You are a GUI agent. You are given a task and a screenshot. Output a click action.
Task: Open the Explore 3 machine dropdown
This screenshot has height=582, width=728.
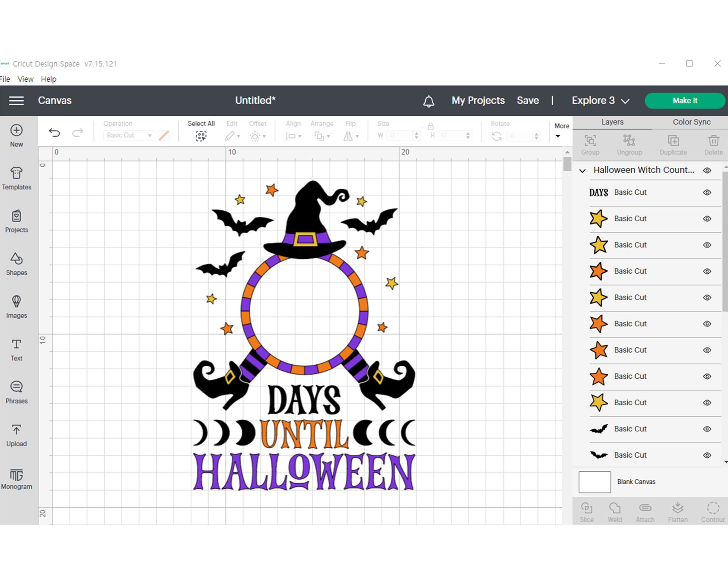coord(601,100)
